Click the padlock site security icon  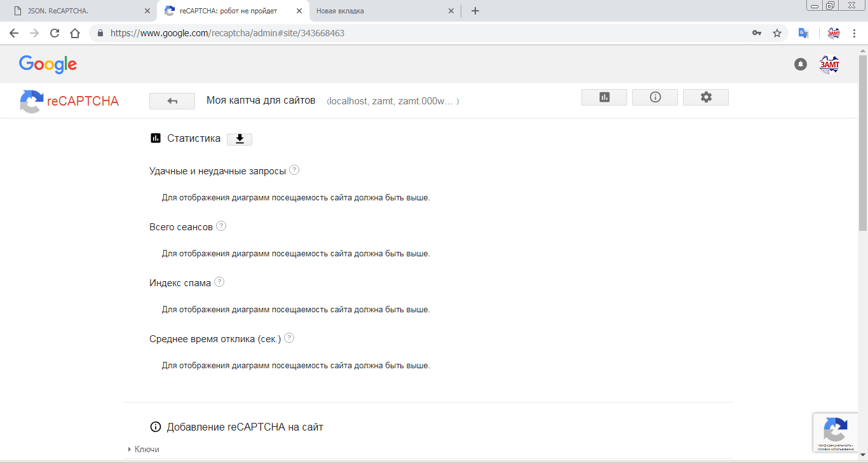point(100,33)
